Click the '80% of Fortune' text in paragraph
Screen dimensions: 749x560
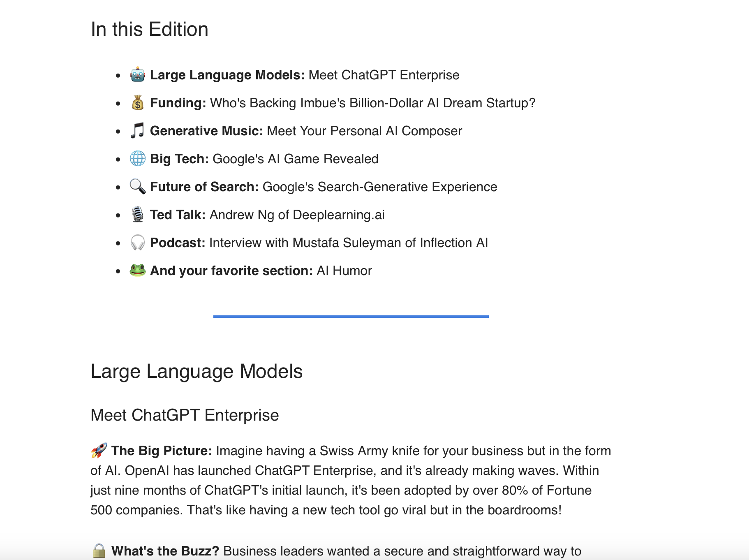point(547,490)
